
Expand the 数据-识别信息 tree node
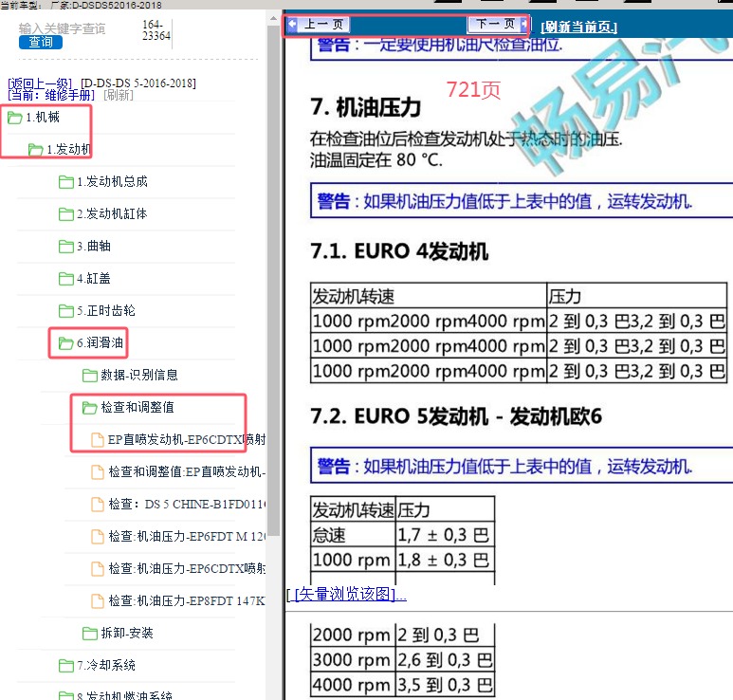point(139,375)
